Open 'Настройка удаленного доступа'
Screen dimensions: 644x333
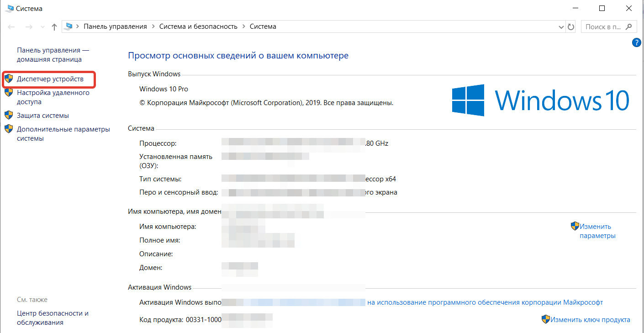(x=53, y=97)
